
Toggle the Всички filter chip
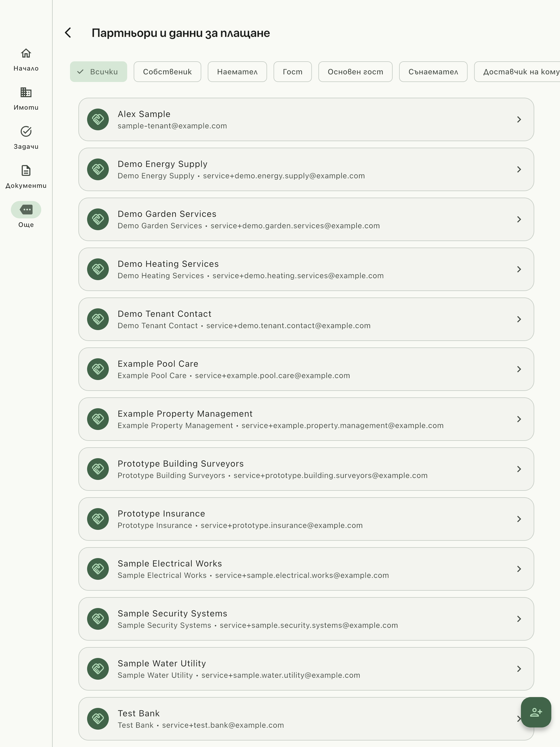click(98, 72)
